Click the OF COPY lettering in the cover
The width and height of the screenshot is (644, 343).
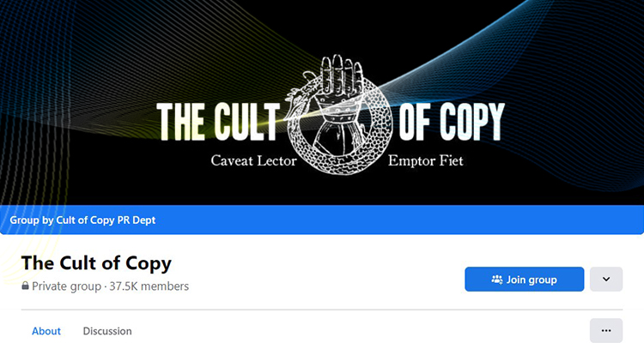coord(452,121)
